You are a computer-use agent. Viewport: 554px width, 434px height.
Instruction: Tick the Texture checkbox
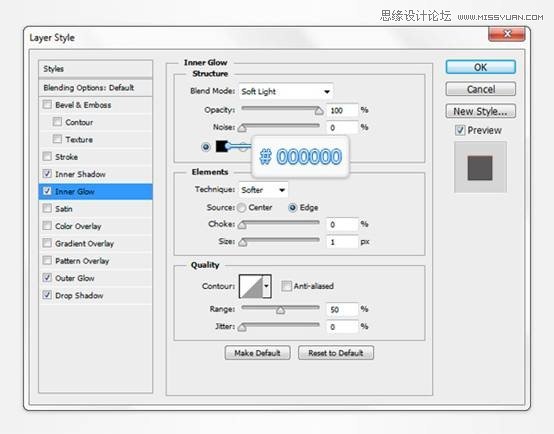[57, 139]
